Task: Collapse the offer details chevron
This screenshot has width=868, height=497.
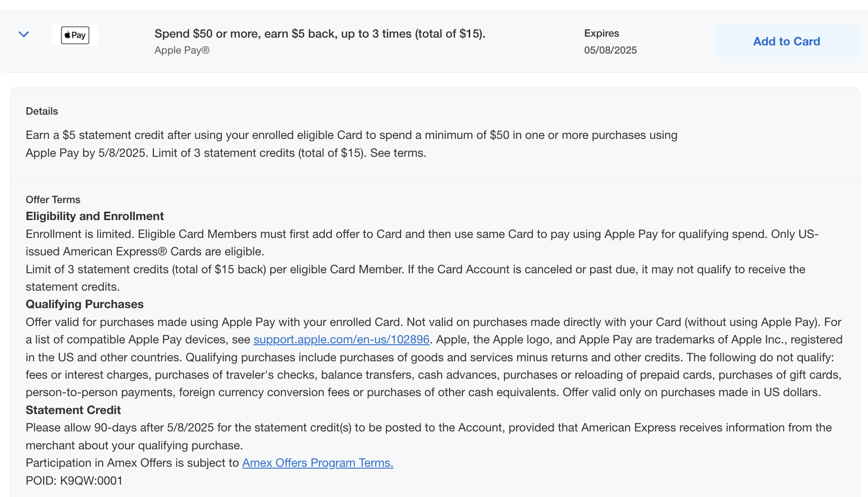Action: click(x=24, y=34)
